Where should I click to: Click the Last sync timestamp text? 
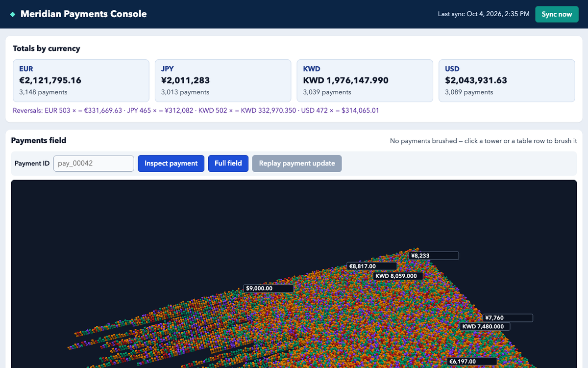[x=484, y=14]
